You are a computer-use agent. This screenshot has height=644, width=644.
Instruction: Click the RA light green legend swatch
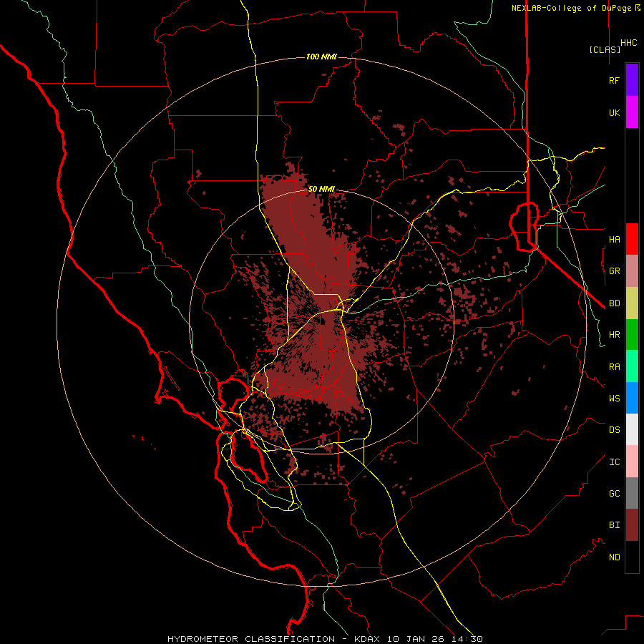click(x=632, y=366)
